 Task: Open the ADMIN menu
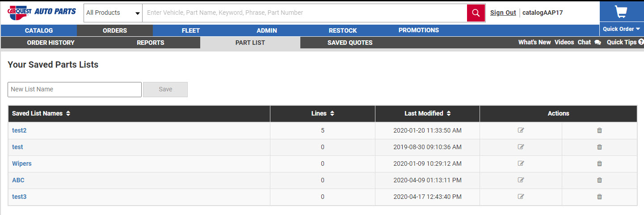point(267,30)
